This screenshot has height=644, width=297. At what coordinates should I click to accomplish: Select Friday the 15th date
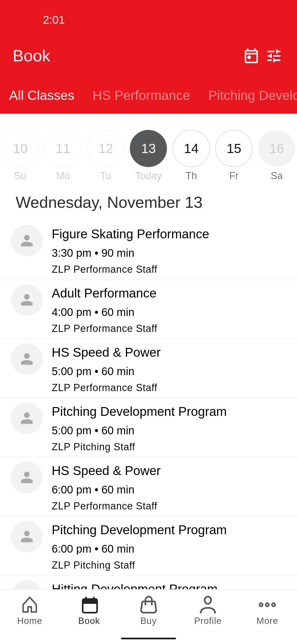pyautogui.click(x=234, y=148)
